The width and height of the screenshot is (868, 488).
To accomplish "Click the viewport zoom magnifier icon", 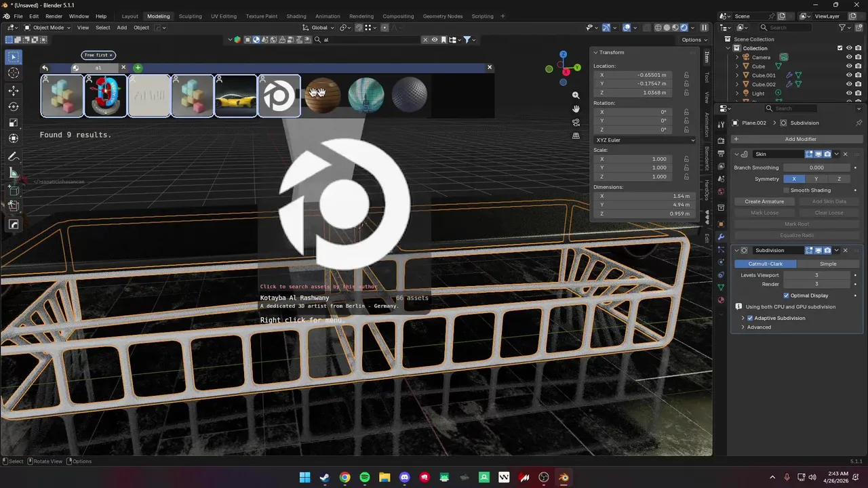I will tap(576, 96).
